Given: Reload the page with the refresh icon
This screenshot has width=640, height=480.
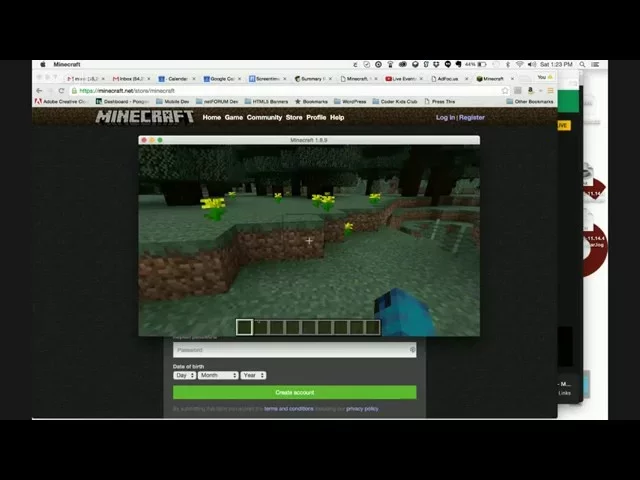Looking at the screenshot, I should (x=61, y=91).
